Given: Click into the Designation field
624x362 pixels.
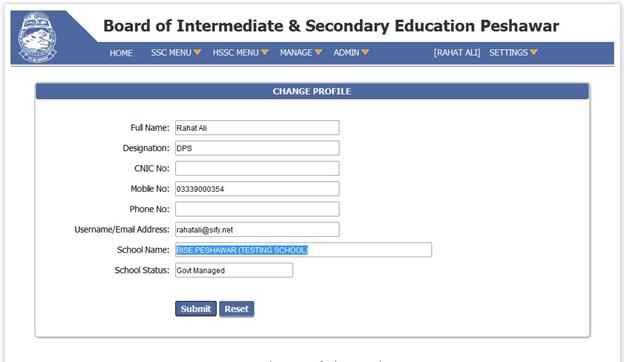Looking at the screenshot, I should pos(257,148).
